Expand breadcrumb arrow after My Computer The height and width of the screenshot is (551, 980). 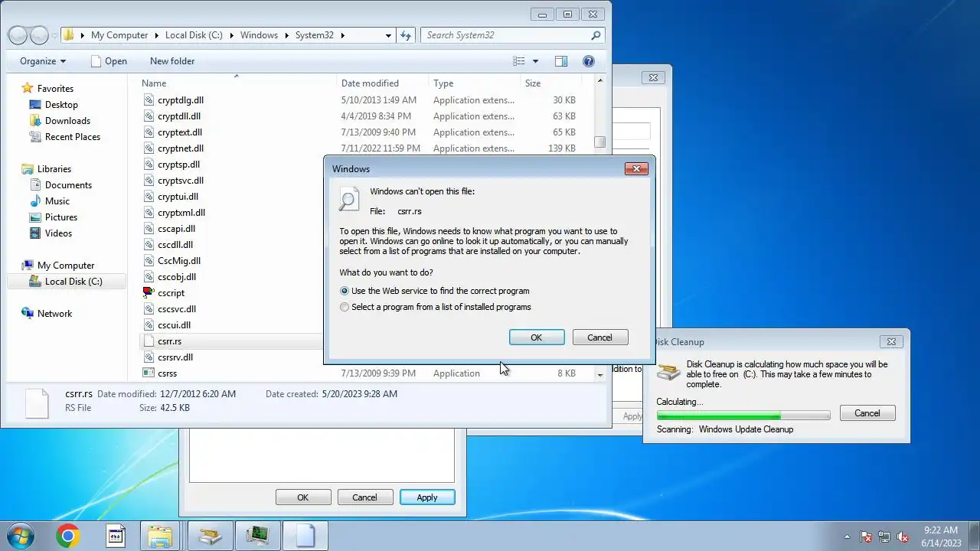coord(157,35)
